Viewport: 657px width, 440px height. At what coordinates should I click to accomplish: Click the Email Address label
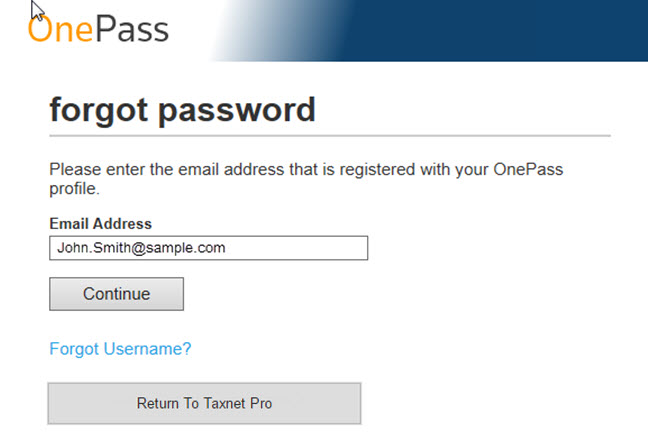coord(101,224)
